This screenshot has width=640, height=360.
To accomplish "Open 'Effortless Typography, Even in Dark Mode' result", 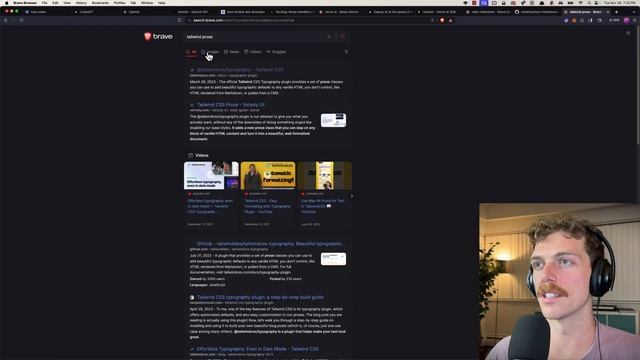I will tap(258, 349).
